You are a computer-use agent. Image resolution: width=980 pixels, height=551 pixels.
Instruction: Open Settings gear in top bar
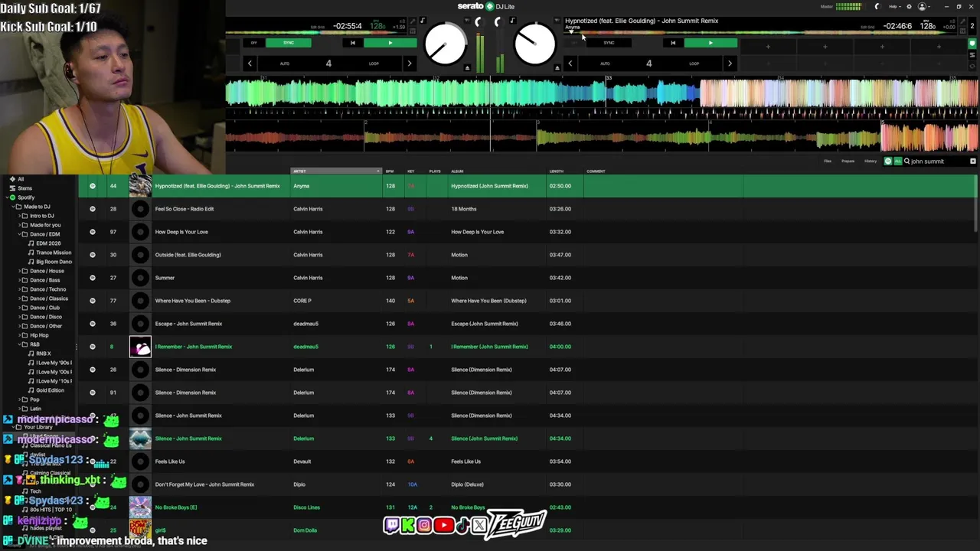(909, 7)
